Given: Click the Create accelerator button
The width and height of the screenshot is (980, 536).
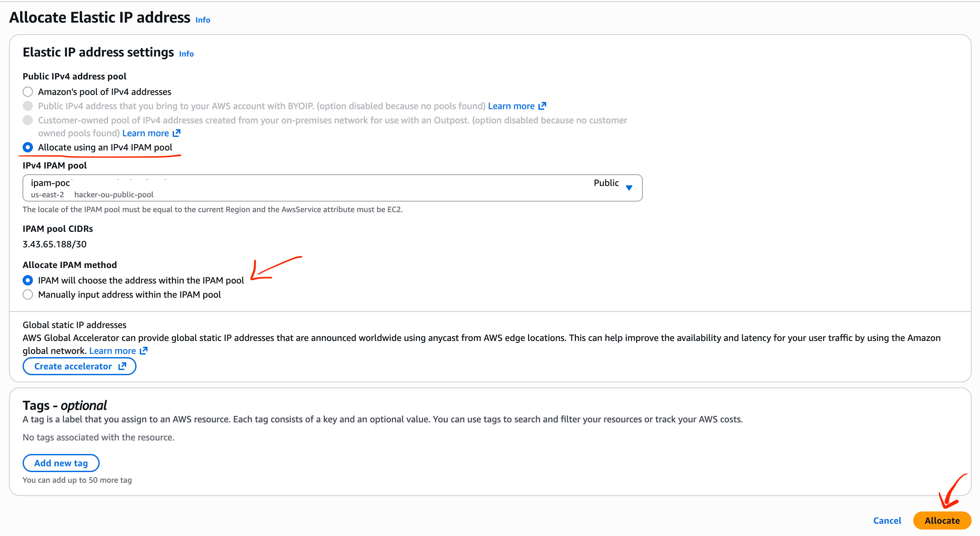Looking at the screenshot, I should 79,366.
